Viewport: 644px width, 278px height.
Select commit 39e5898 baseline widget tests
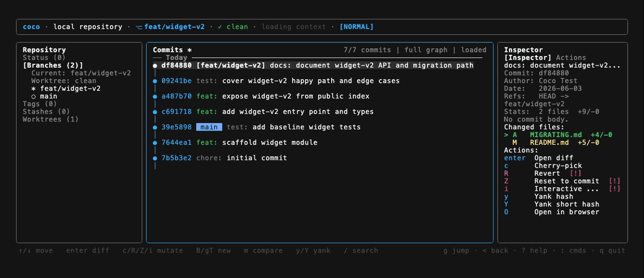pos(257,127)
